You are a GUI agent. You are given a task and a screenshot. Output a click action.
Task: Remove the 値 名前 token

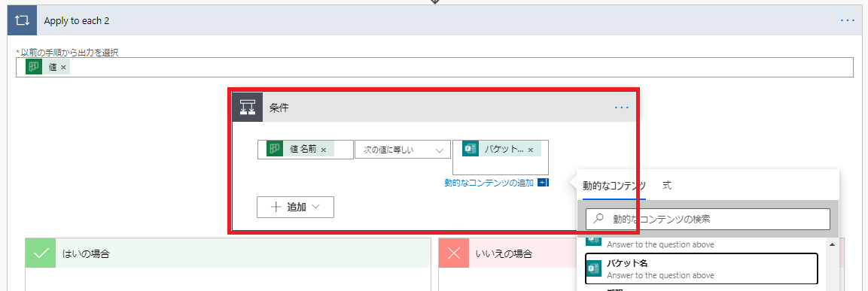coord(324,150)
